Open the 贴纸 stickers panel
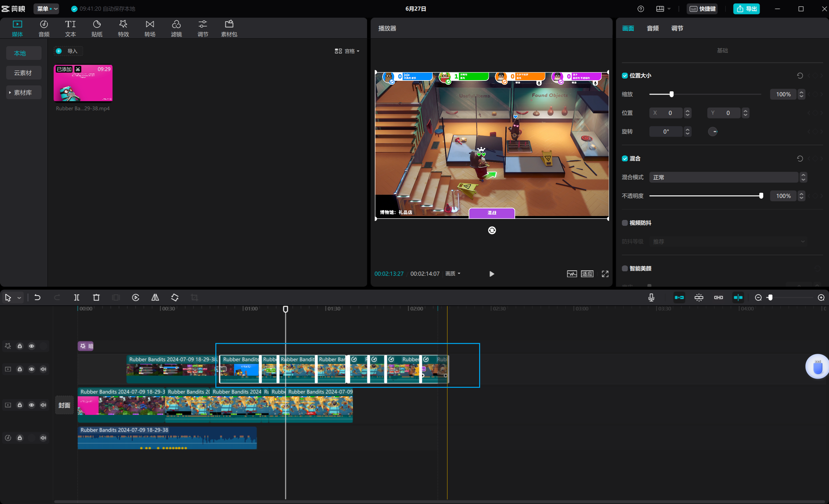829x504 pixels. [97, 28]
